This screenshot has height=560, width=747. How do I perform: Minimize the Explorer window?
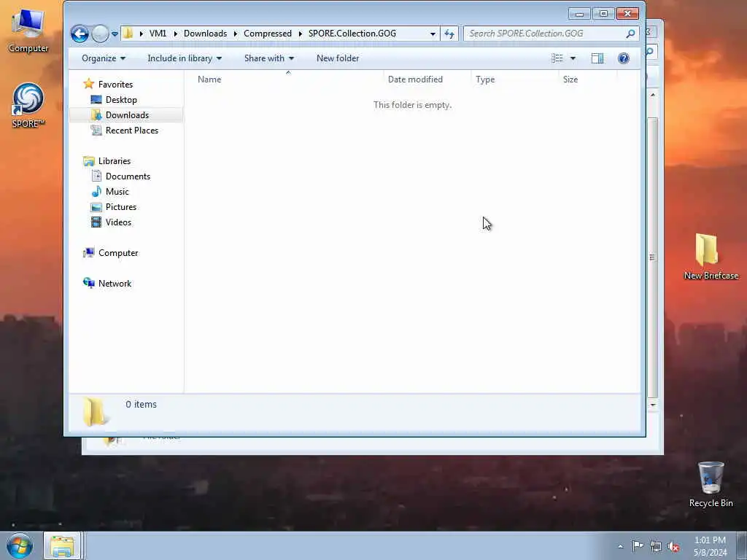(579, 14)
